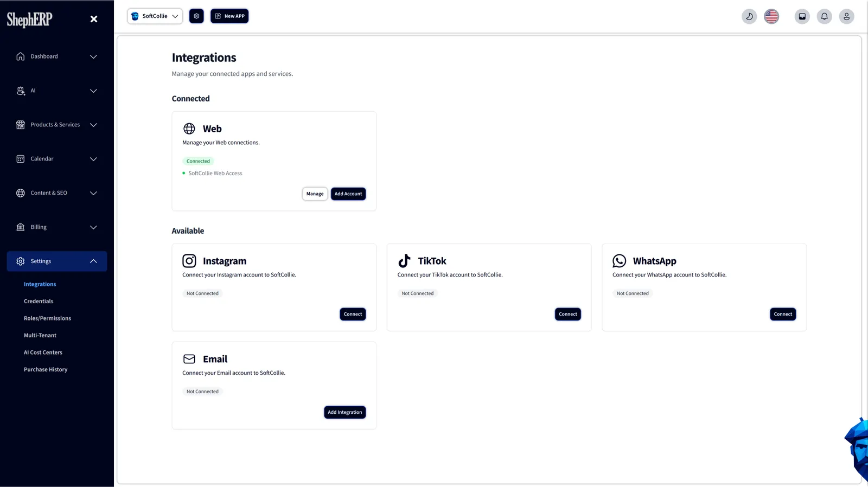Click the TikTok logo icon

click(x=404, y=261)
